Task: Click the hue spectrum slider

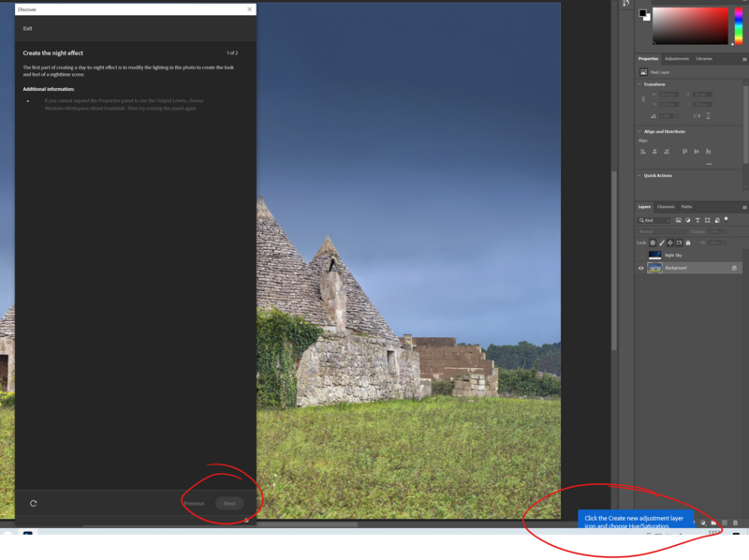Action: (x=739, y=26)
